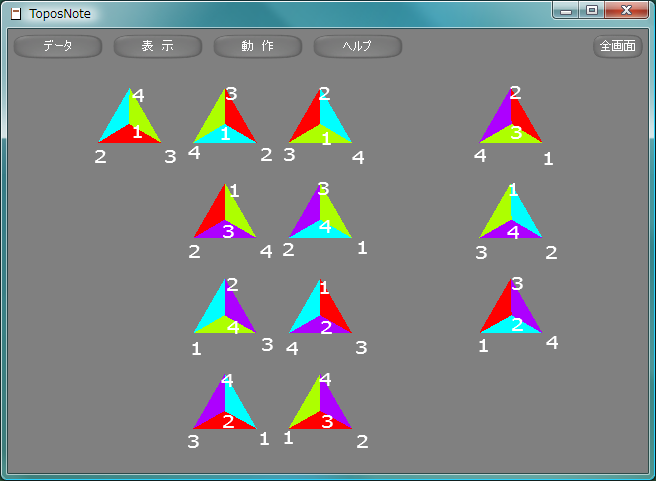Maximize the ToposNote window
This screenshot has height=481, width=656.
coord(592,10)
